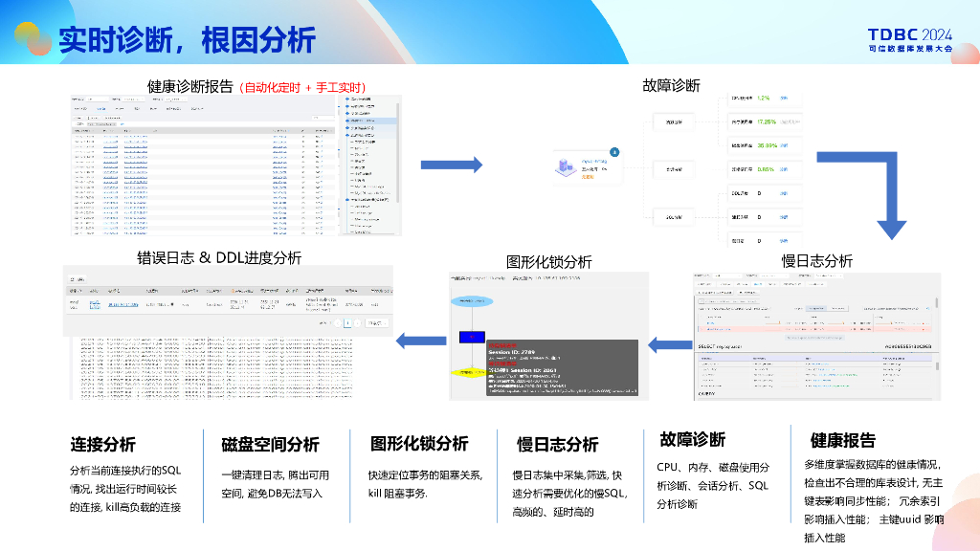The width and height of the screenshot is (980, 551).
Task: Select the active tab in the slow log analysis panel
Action: click(x=759, y=284)
